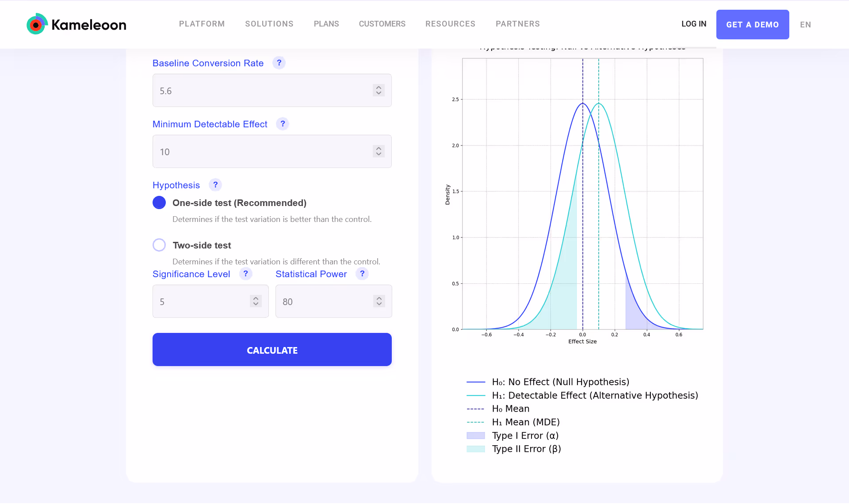
Task: Click the Statistical Power question mark icon
Action: 362,274
